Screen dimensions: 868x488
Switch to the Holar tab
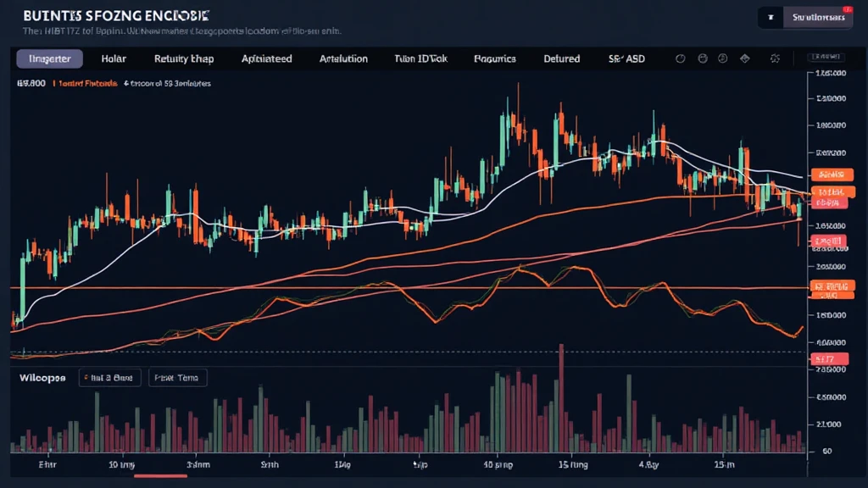[113, 58]
